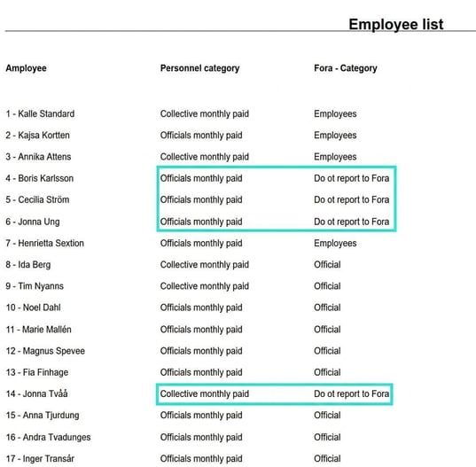The width and height of the screenshot is (476, 467).
Task: Select employee "12 - Magnus Spevee"
Action: click(45, 351)
